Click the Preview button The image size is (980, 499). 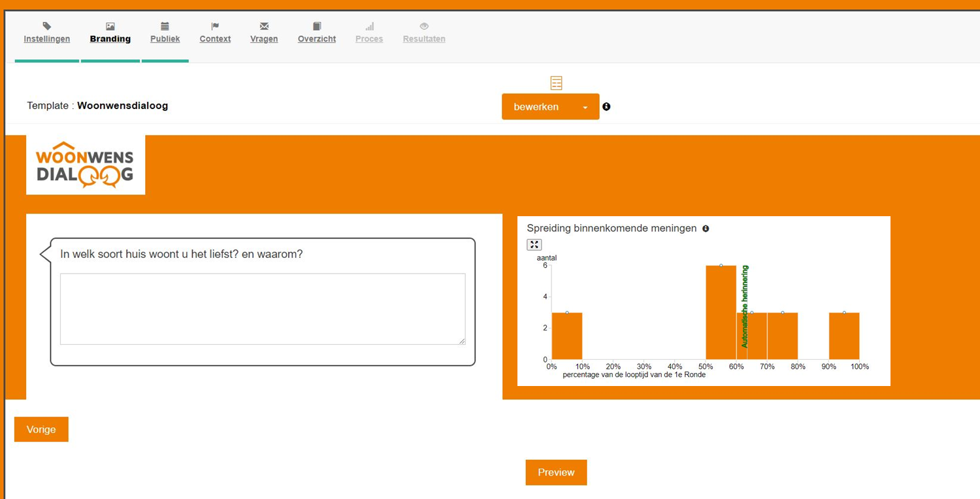pos(556,472)
